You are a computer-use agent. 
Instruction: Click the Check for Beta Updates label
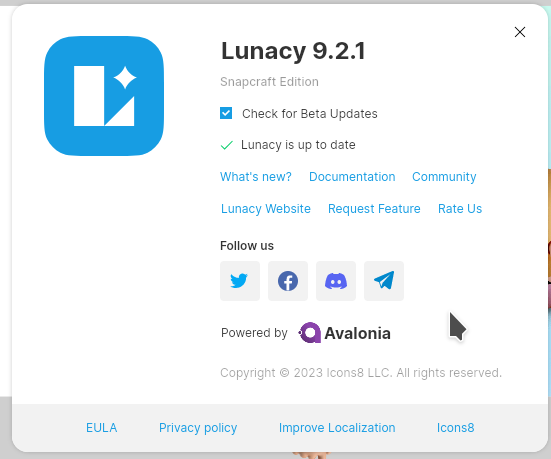coord(310,114)
